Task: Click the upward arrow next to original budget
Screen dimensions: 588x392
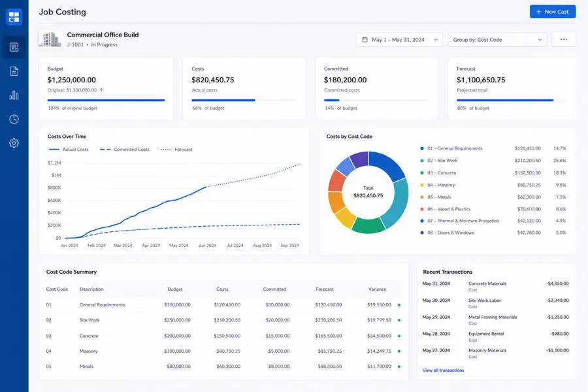Action: [x=101, y=90]
